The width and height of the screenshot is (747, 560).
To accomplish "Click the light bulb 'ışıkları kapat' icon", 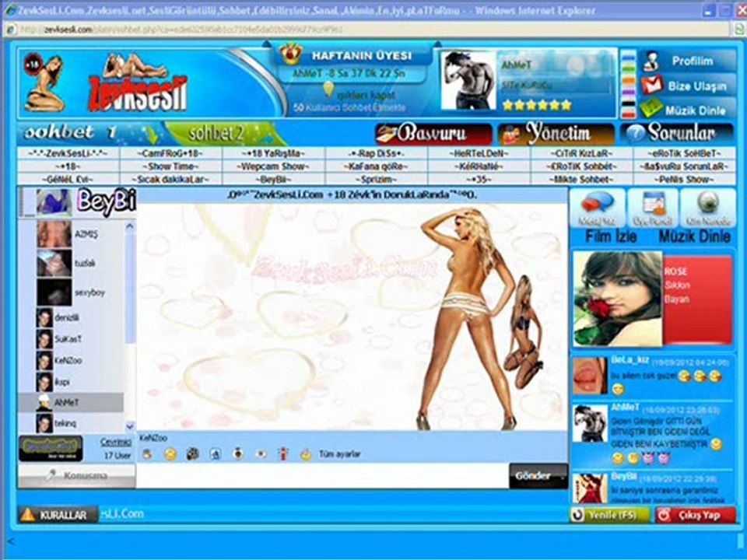I will (328, 89).
